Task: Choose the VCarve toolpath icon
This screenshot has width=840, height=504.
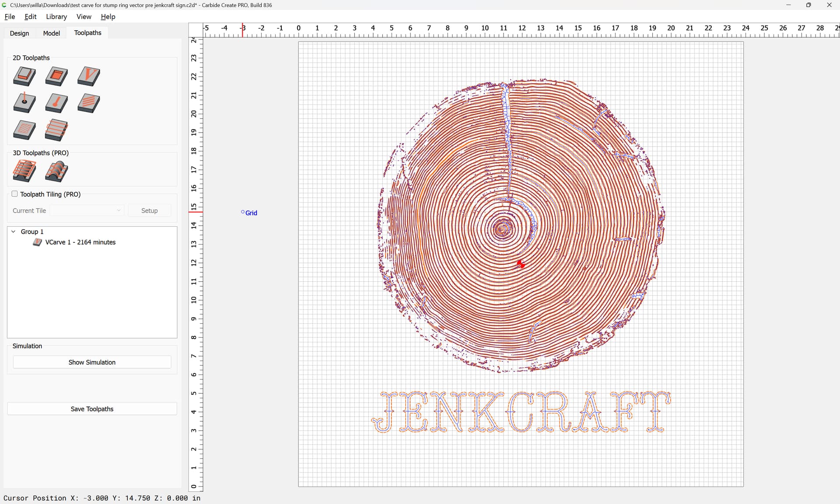Action: click(x=89, y=76)
